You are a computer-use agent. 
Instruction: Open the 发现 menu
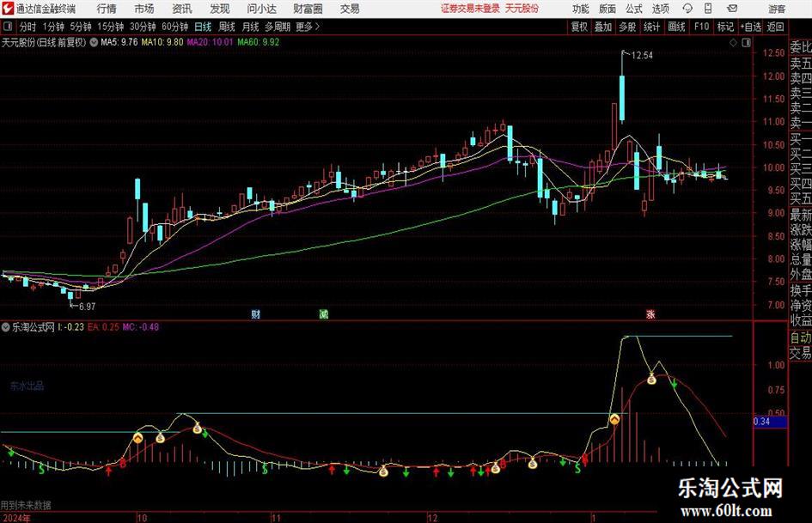click(x=220, y=9)
